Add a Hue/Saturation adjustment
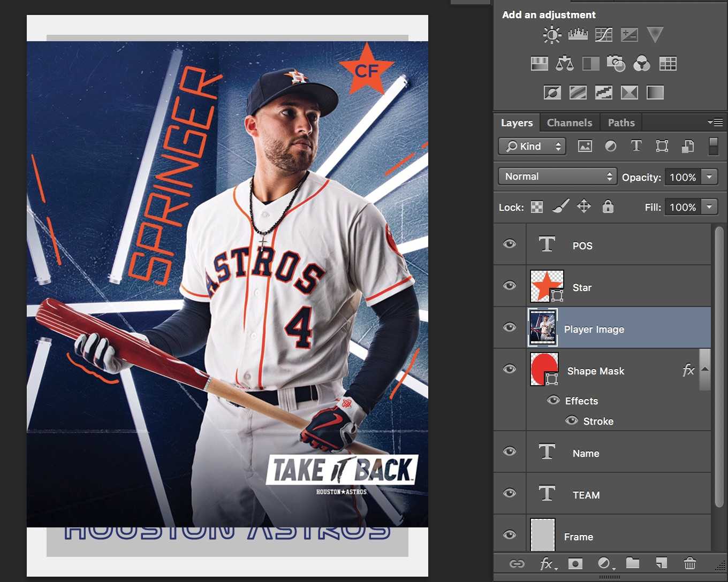Image resolution: width=728 pixels, height=582 pixels. click(539, 64)
